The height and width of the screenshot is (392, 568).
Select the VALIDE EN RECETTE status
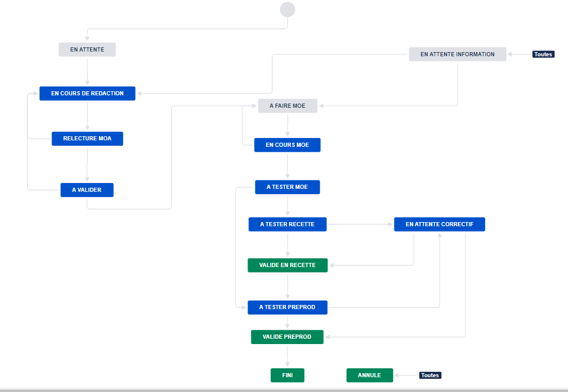click(x=288, y=265)
